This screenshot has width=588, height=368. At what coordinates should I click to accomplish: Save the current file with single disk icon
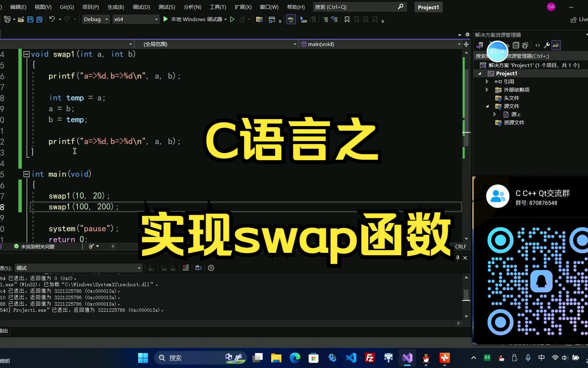[30, 19]
